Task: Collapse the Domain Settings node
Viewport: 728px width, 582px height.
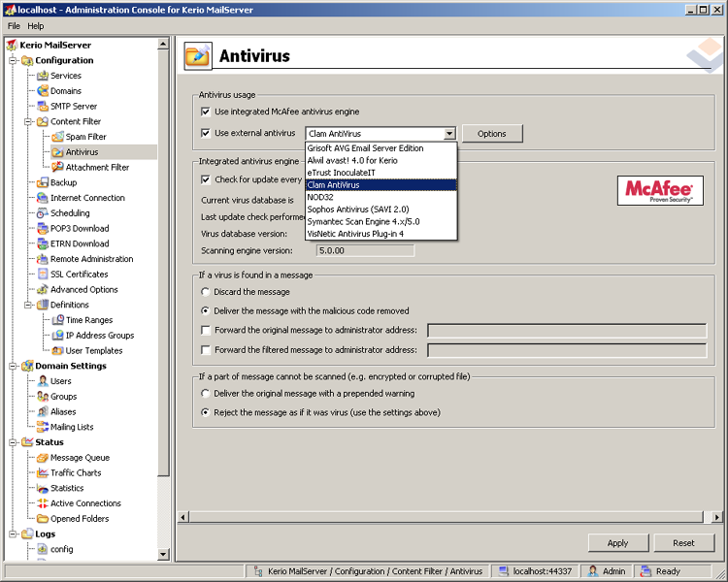Action: [13, 366]
